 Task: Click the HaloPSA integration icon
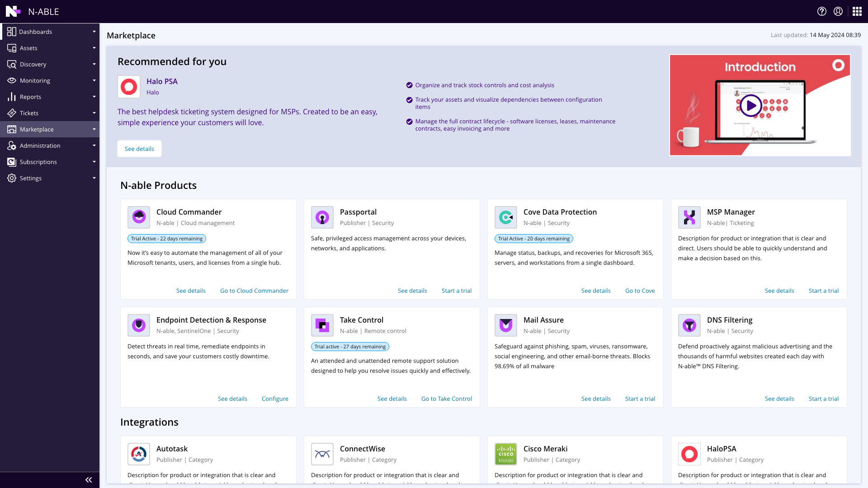tap(689, 454)
